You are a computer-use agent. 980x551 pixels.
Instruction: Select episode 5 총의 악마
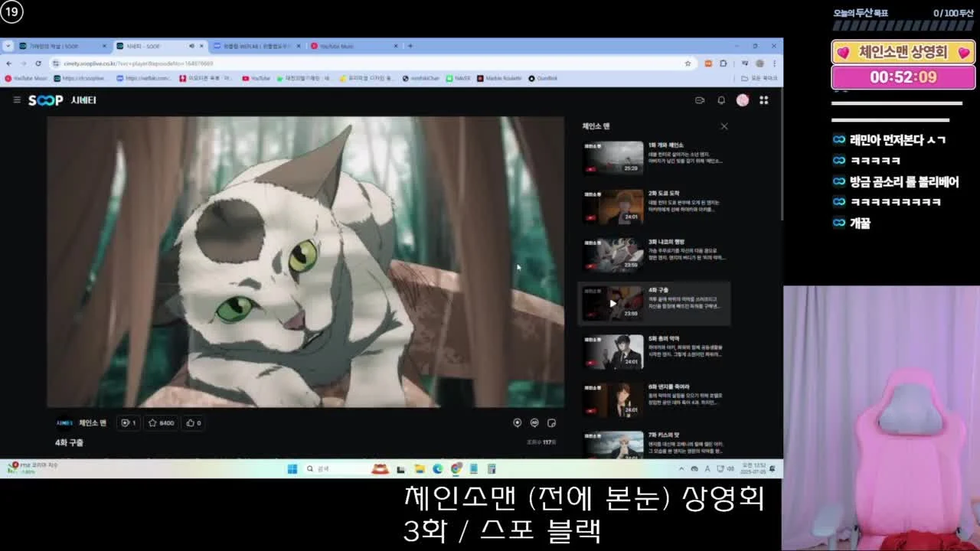point(656,350)
